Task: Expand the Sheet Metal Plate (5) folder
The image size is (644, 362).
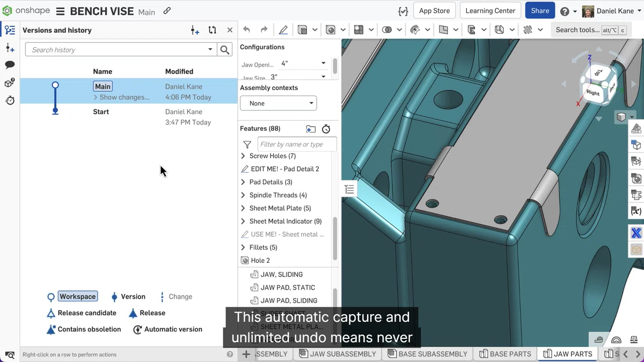Action: pyautogui.click(x=243, y=208)
